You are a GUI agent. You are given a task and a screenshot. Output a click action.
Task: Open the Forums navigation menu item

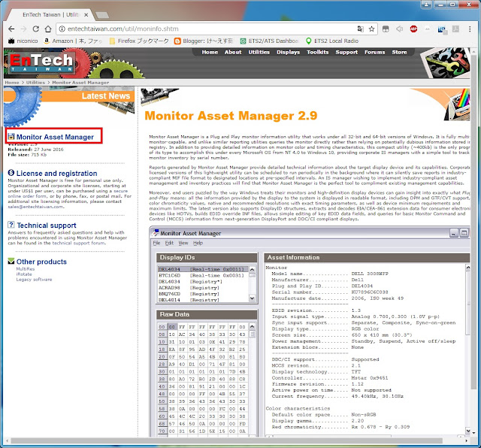[374, 52]
